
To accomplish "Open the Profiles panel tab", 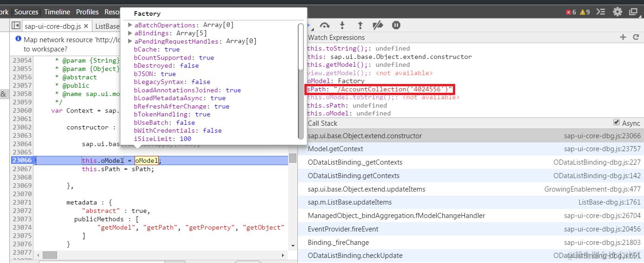I will (87, 12).
